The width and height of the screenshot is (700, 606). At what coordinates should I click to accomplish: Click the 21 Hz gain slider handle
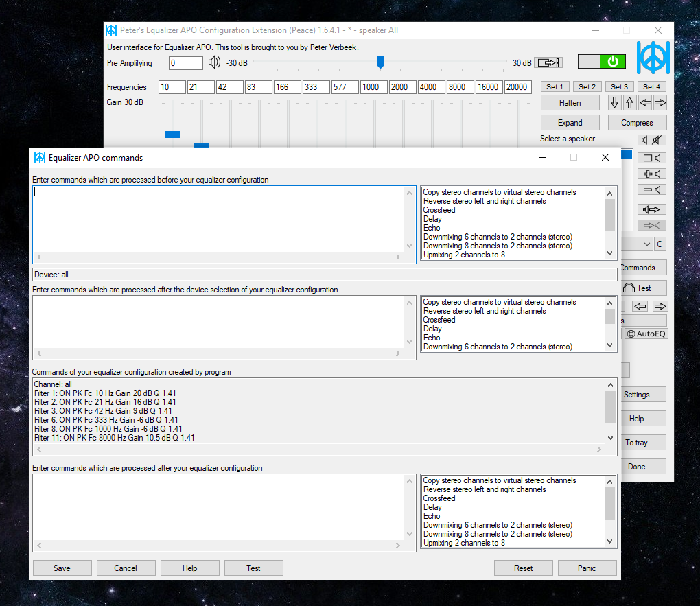(201, 145)
